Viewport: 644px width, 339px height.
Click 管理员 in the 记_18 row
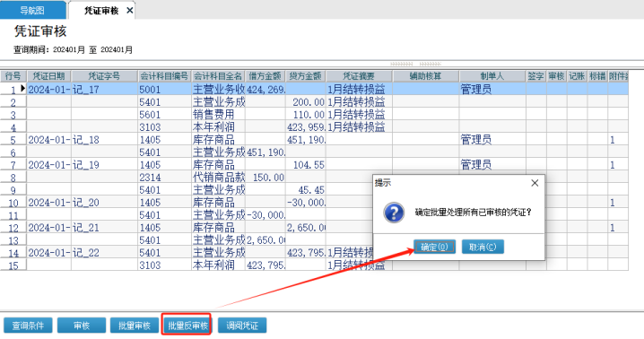pyautogui.click(x=492, y=140)
